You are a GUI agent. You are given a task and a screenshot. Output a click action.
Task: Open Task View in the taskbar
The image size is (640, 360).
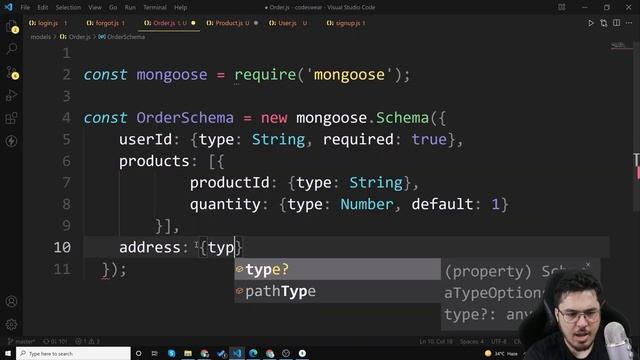(x=155, y=353)
